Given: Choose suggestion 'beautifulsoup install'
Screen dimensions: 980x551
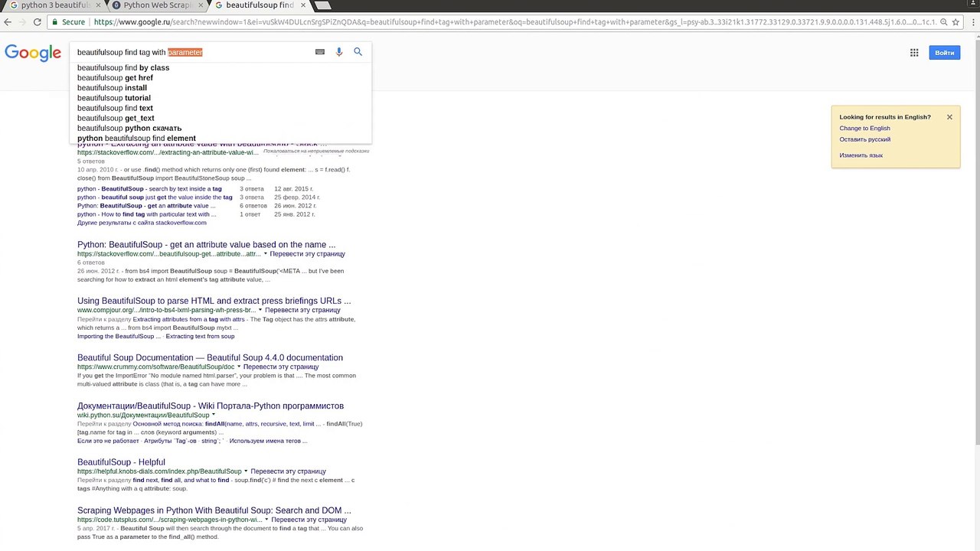Looking at the screenshot, I should click(x=220, y=88).
